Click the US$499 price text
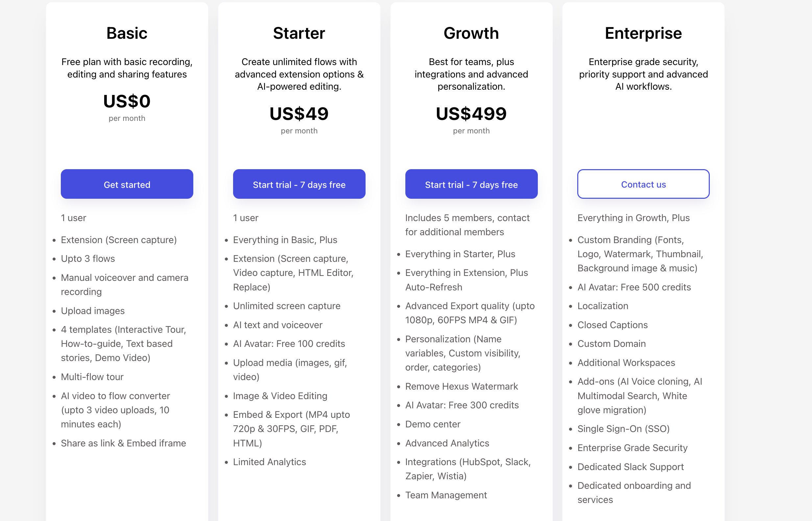812x521 pixels. tap(471, 114)
